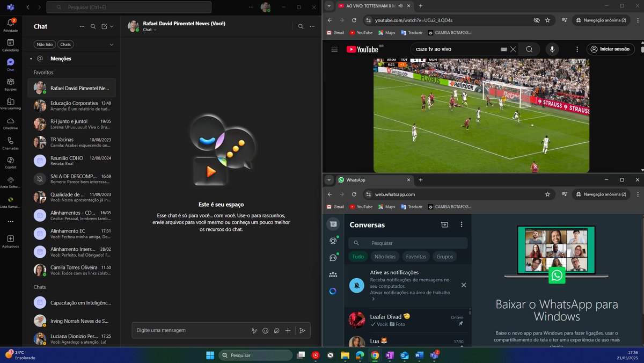Open new tab in WhatsApp browser window
644x363 pixels.
click(421, 180)
